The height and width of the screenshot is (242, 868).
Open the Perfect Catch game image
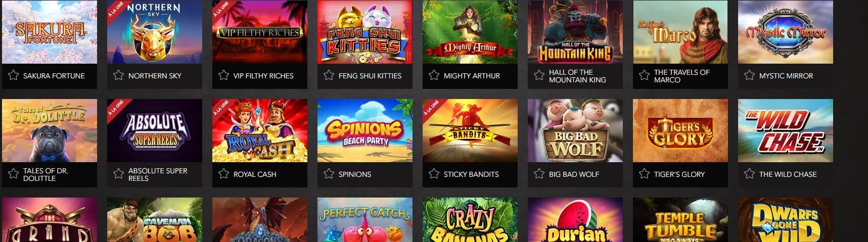[x=365, y=220]
